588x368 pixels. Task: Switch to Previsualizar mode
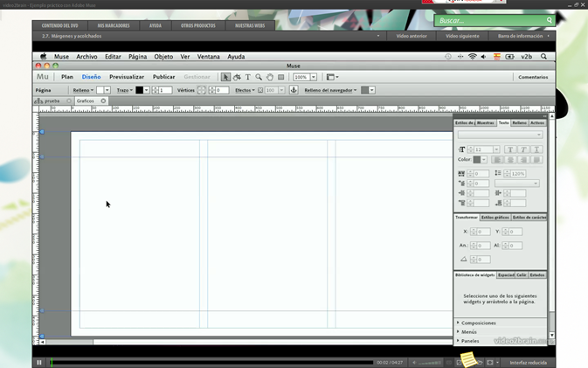pos(127,77)
